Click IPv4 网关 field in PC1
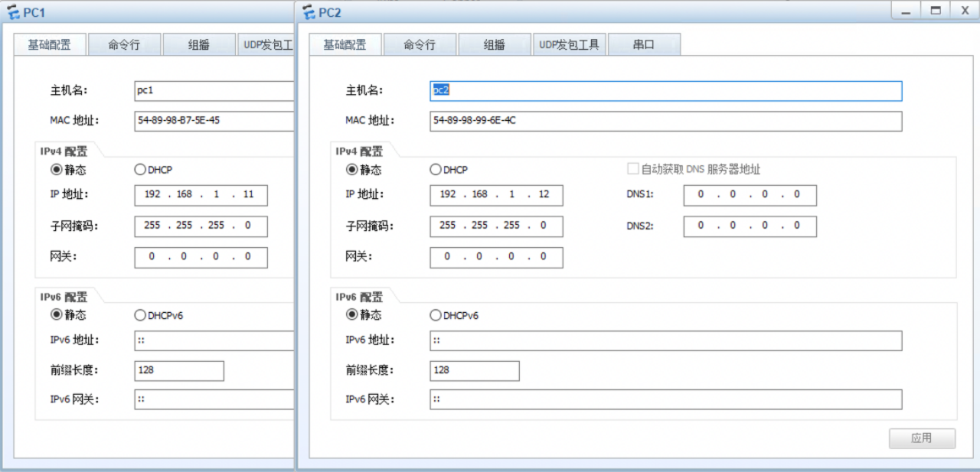The height and width of the screenshot is (472, 980). pos(201,257)
